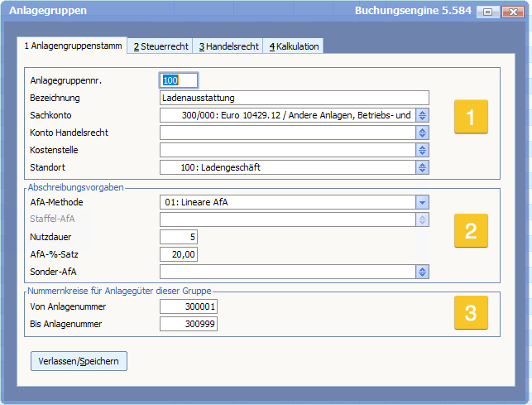Click the yellow number 1 marker
This screenshot has height=405, width=532.
[470, 117]
